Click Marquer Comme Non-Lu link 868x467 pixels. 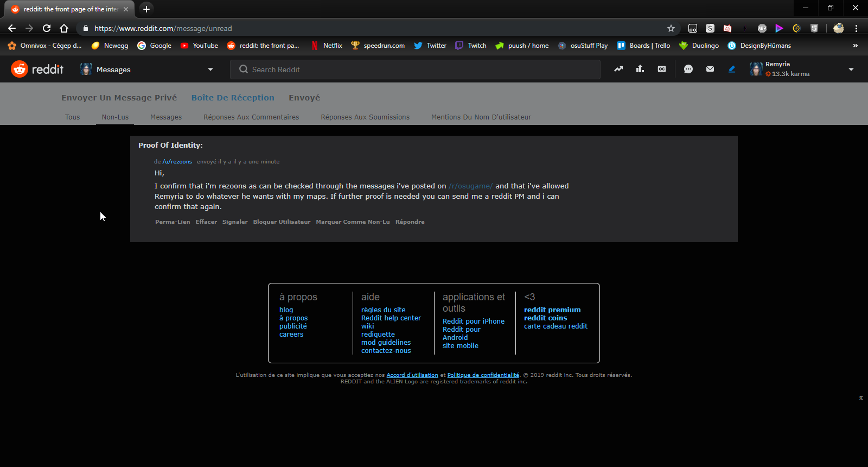pyautogui.click(x=353, y=222)
